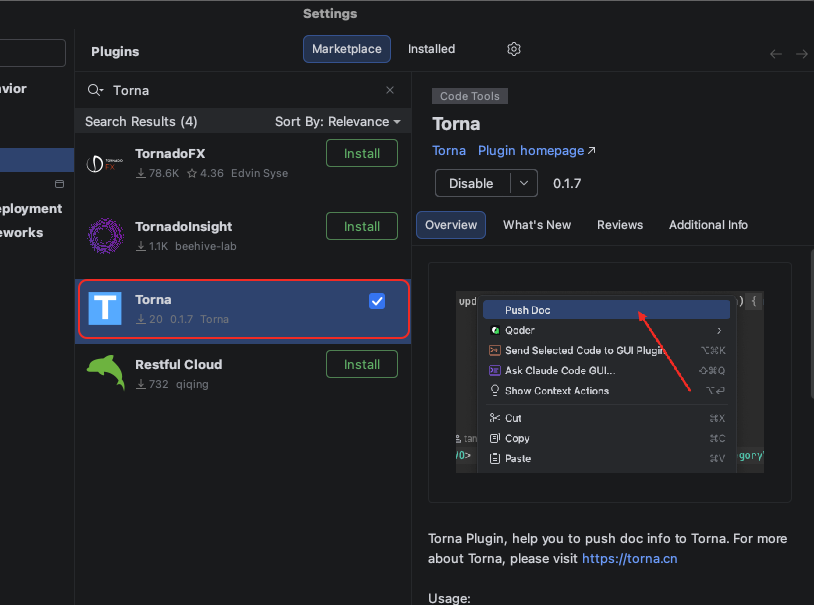The width and height of the screenshot is (814, 605).
Task: Navigate forward with the right arrow
Action: click(801, 54)
